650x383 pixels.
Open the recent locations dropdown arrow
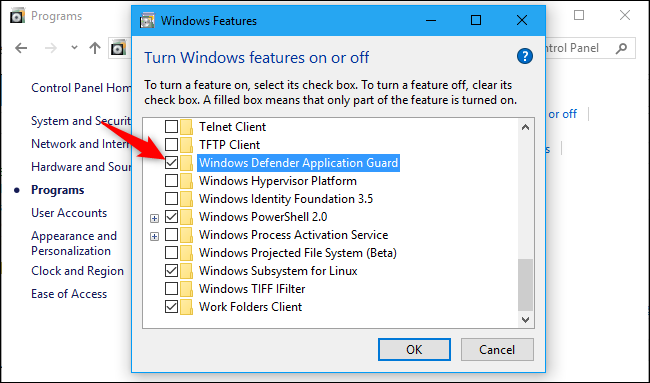(74, 48)
